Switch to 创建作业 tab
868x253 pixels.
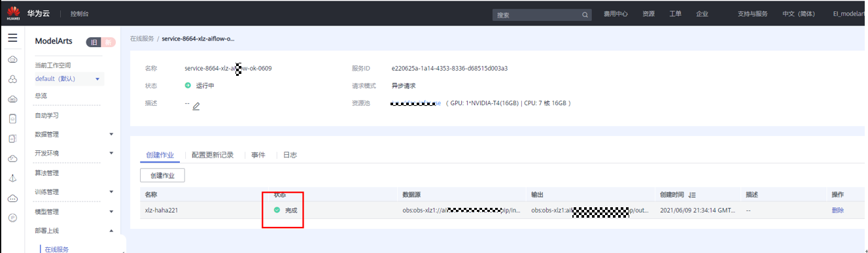[x=159, y=155]
